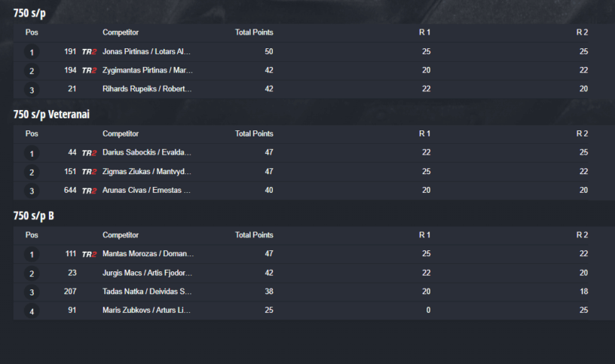Click position 1 badge in 750 s/p table
The image size is (615, 364).
[x=31, y=52]
